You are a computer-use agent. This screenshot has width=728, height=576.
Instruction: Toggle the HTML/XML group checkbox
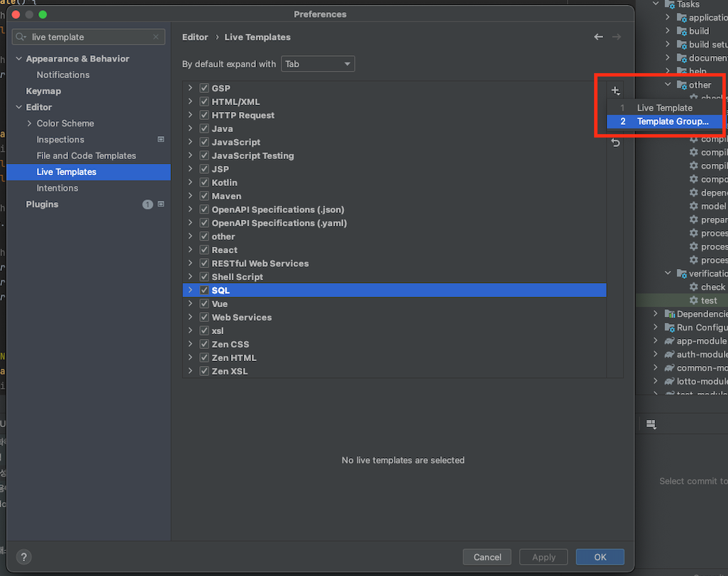(x=204, y=101)
